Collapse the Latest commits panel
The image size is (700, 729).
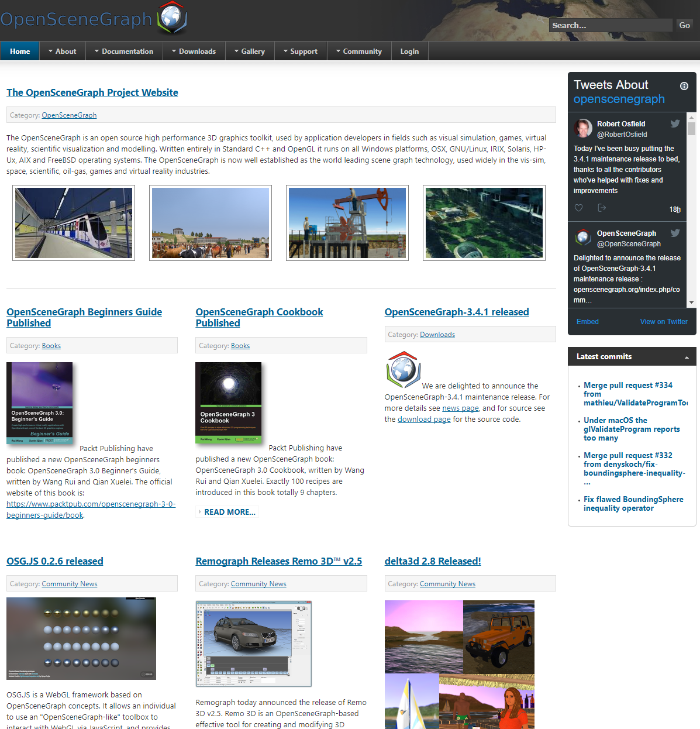(687, 357)
